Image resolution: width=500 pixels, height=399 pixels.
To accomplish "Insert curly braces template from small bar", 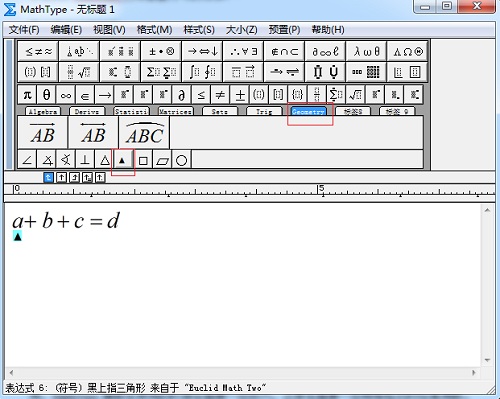I will (297, 95).
